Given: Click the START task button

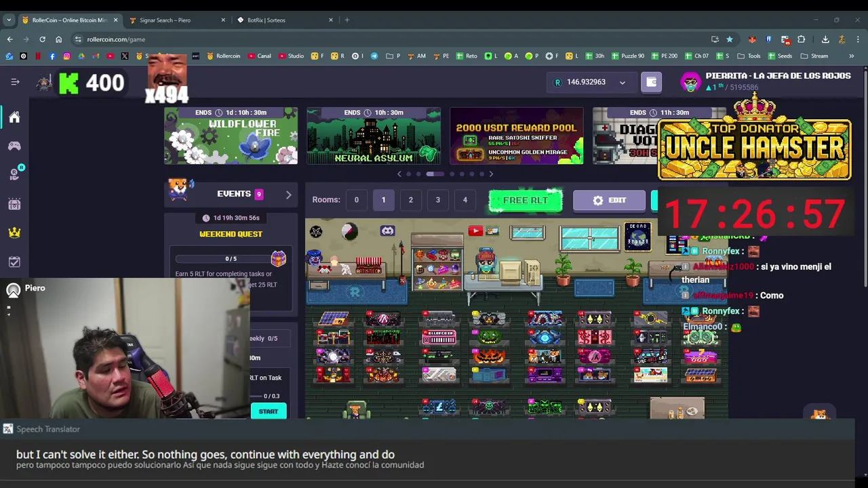Looking at the screenshot, I should tap(268, 411).
